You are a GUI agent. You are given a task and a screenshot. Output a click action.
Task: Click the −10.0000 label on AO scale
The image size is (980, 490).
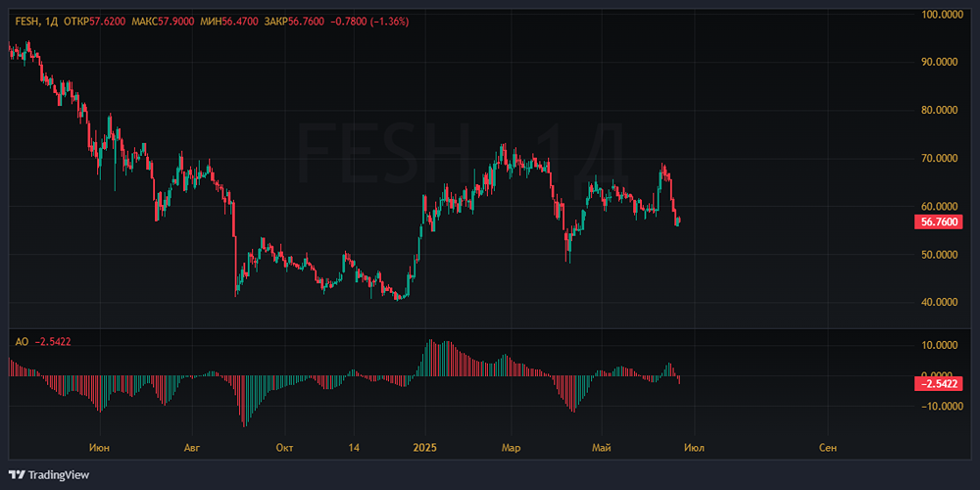click(x=939, y=407)
